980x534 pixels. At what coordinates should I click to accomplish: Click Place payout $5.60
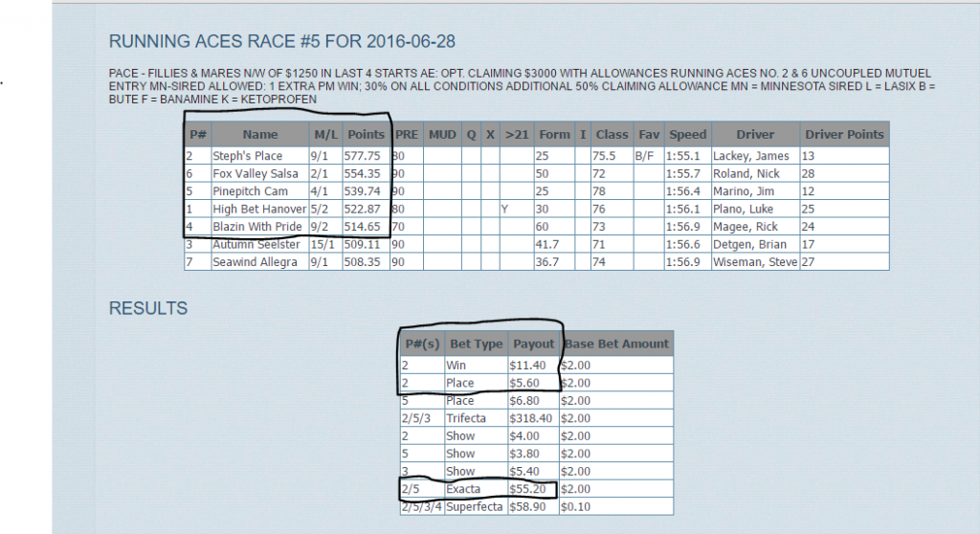tap(524, 383)
